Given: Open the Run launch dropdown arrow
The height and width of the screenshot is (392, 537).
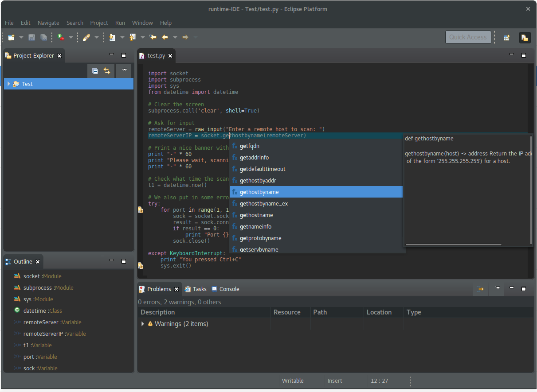Looking at the screenshot, I should pyautogui.click(x=71, y=38).
